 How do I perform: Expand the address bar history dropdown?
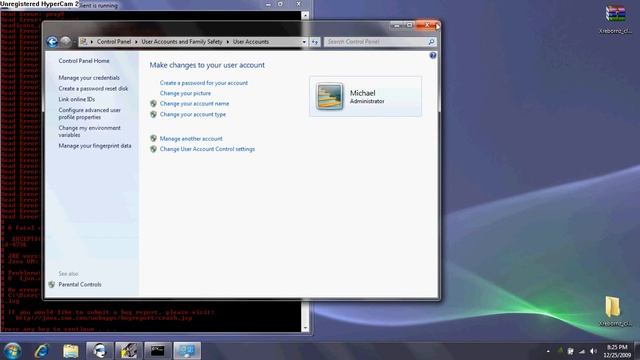pos(304,42)
